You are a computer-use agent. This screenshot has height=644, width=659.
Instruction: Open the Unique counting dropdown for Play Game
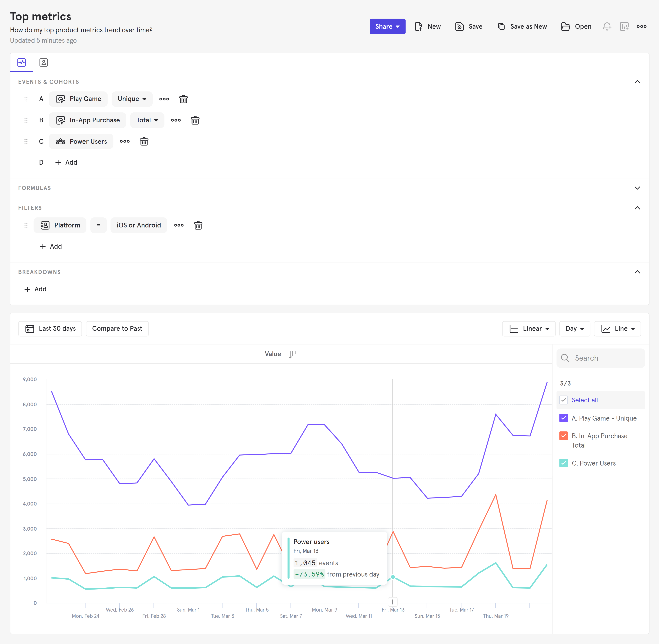[132, 99]
